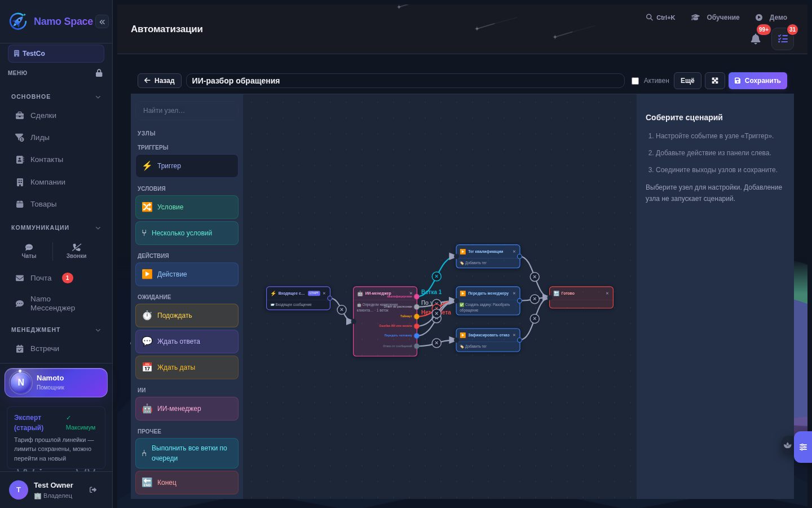Add the ИИ-менеджер node from the palette
This screenshot has width=812, height=508.
[187, 409]
